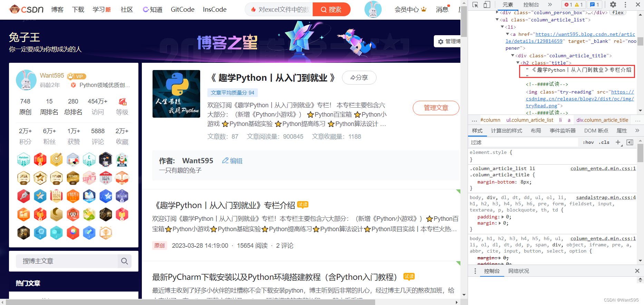Click the CSDN logo

coord(26,9)
